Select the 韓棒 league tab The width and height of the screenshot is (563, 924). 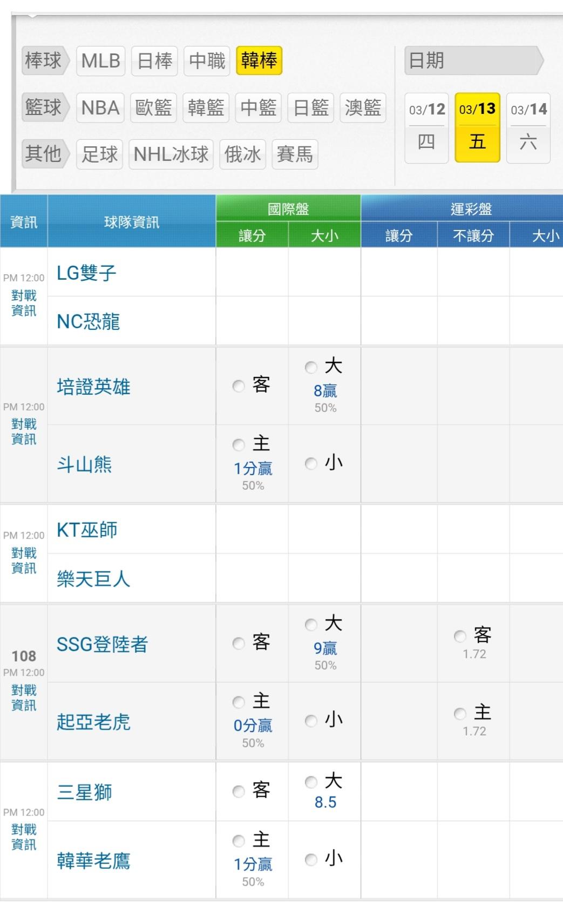pyautogui.click(x=259, y=60)
